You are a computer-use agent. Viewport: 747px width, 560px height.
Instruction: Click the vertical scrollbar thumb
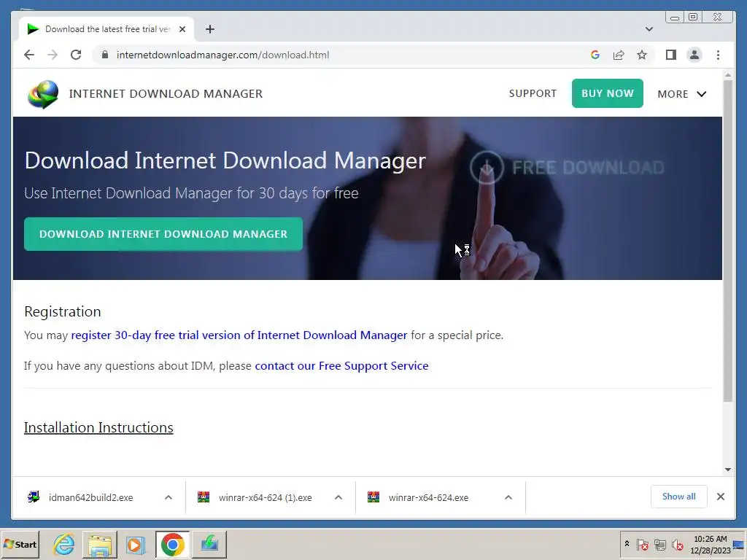pos(728,241)
